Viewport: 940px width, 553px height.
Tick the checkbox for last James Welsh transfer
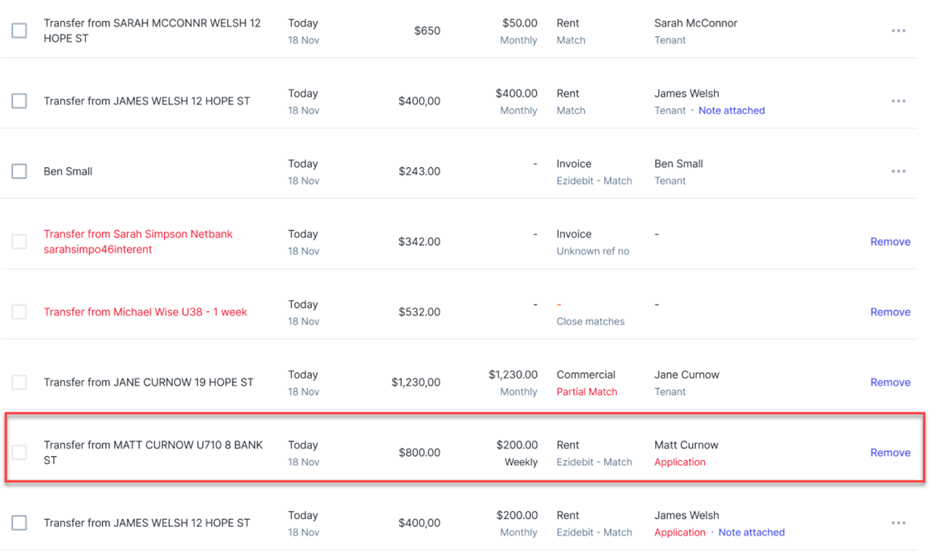tap(19, 522)
